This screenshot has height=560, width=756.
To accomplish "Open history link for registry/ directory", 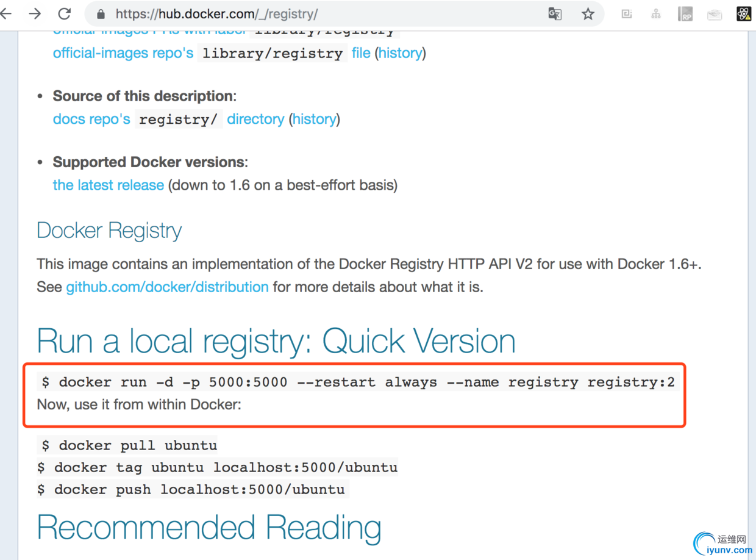I will click(x=314, y=119).
